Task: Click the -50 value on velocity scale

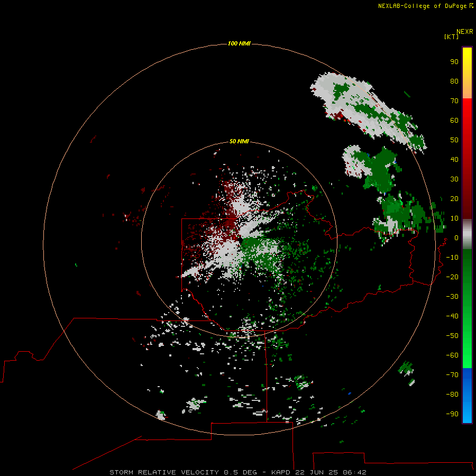Action: tap(452, 336)
